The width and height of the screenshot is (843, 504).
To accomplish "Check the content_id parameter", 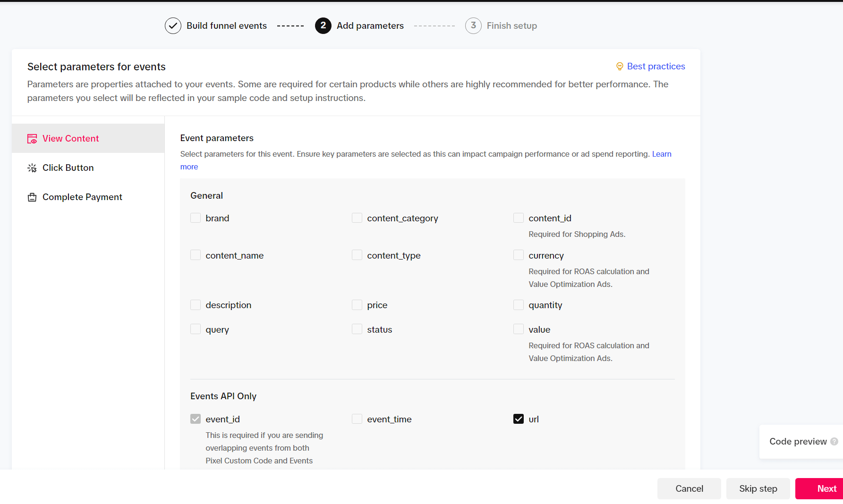I will pyautogui.click(x=519, y=218).
